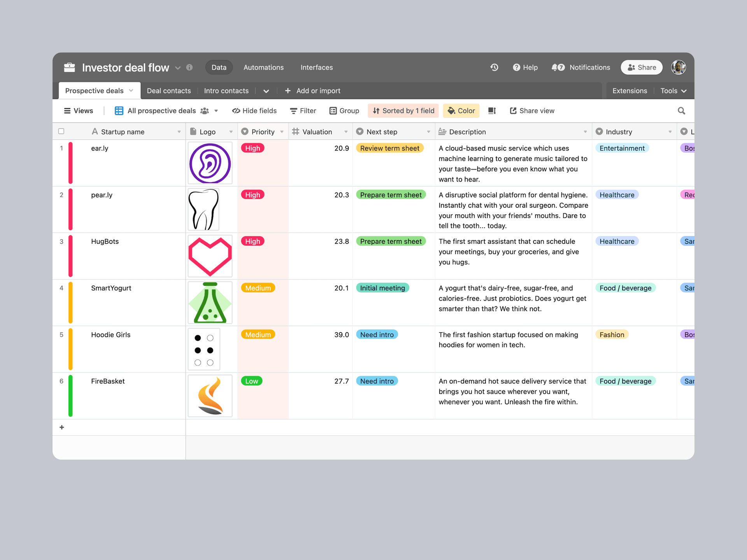Switch to the Interfaces tab
This screenshot has width=747, height=560.
(x=317, y=67)
